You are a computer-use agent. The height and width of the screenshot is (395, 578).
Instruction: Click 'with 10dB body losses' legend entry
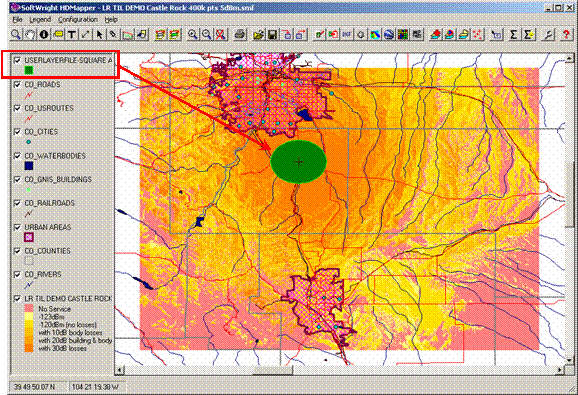pos(70,332)
